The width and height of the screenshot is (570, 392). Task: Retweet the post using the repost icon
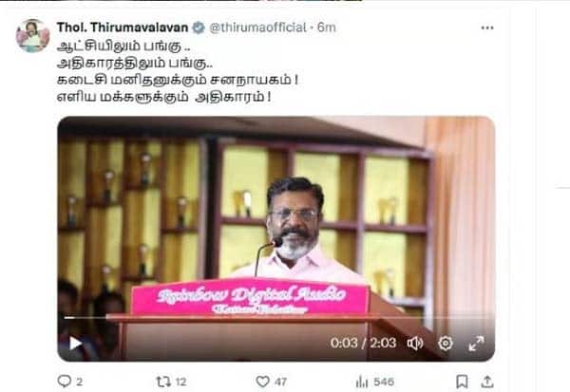[163, 382]
